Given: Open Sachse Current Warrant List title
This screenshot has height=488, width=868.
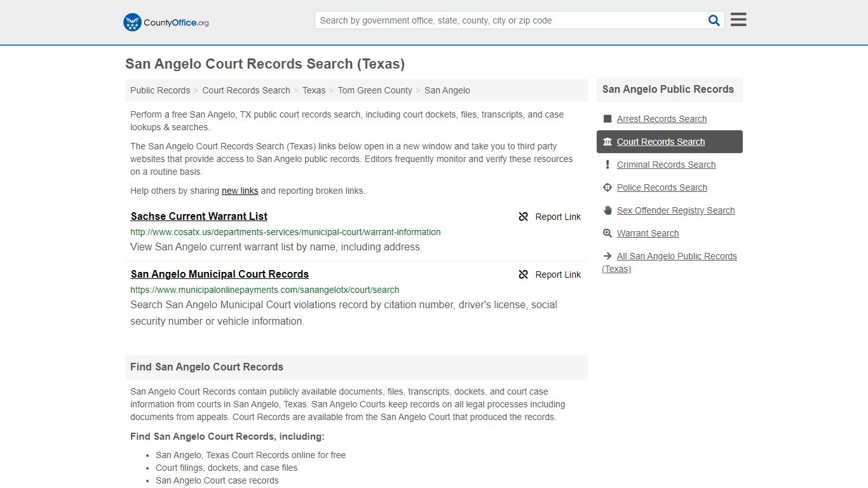Looking at the screenshot, I should [199, 216].
